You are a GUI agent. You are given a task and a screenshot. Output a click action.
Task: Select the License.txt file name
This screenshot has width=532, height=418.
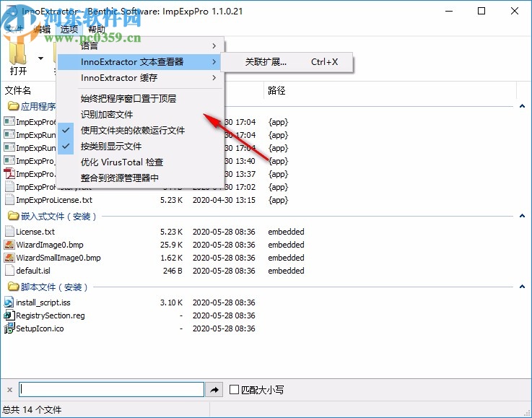click(x=35, y=232)
